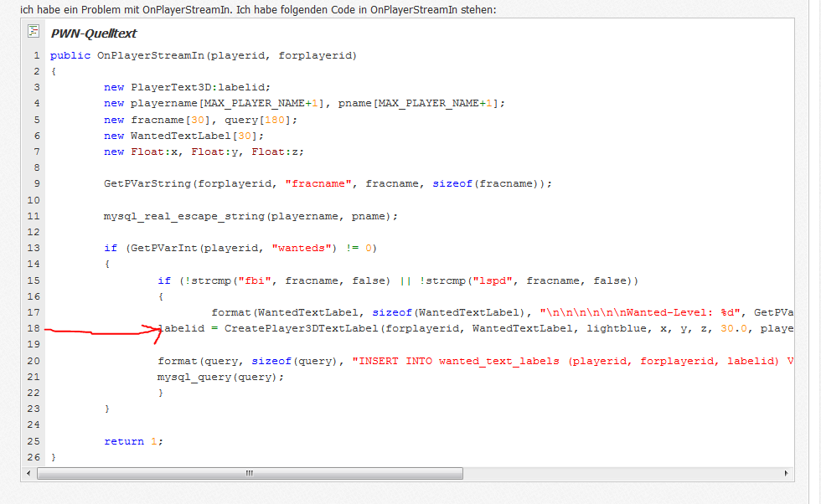Viewport: 821px width, 504px height.
Task: Click line number 1 in the gutter
Action: 36,55
